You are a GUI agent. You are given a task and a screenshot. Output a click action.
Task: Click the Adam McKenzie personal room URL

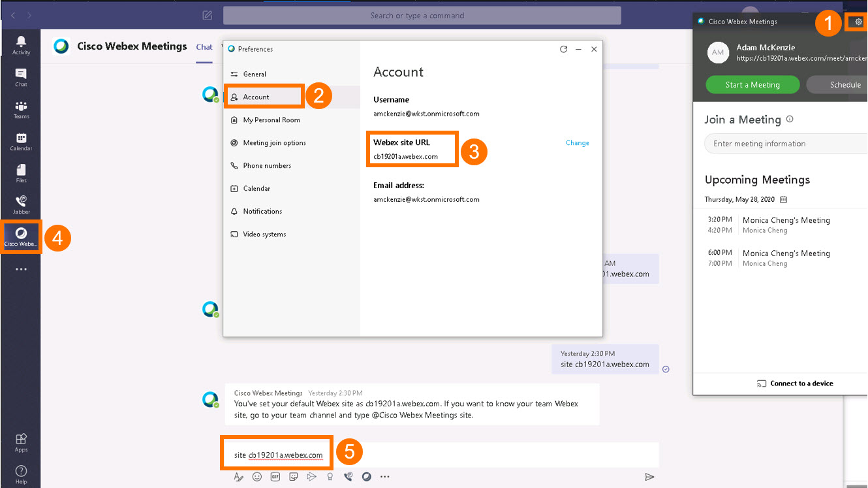(802, 58)
